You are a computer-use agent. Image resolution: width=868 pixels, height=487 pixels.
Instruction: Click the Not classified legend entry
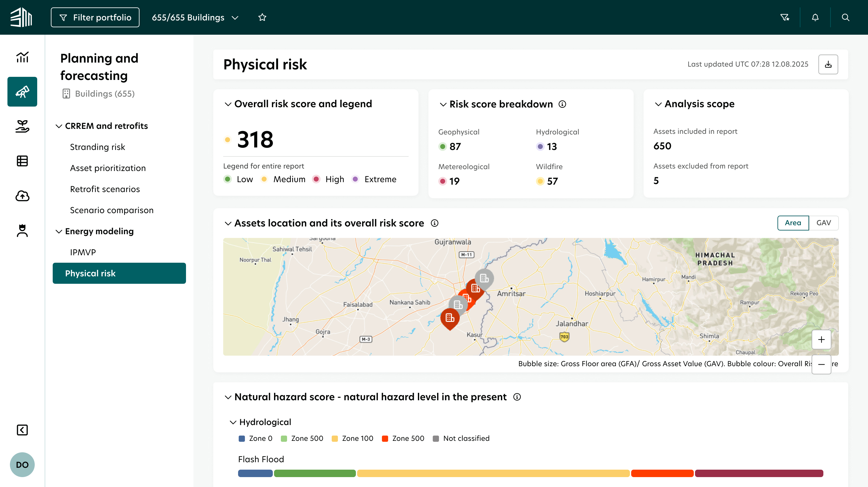click(x=461, y=438)
